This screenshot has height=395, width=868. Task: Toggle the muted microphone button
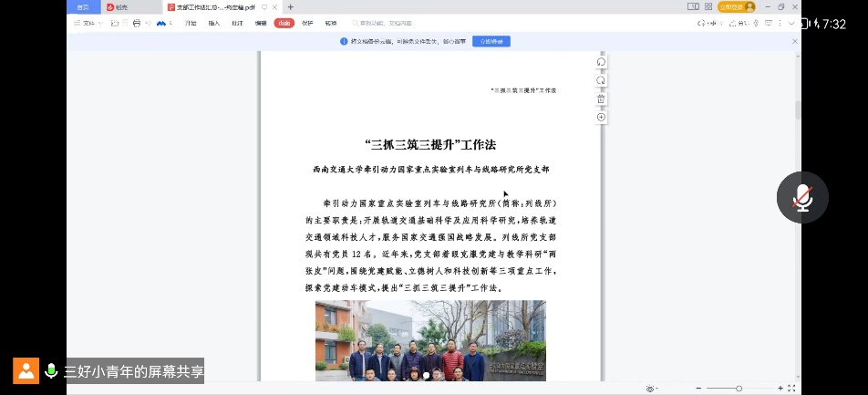pos(802,197)
